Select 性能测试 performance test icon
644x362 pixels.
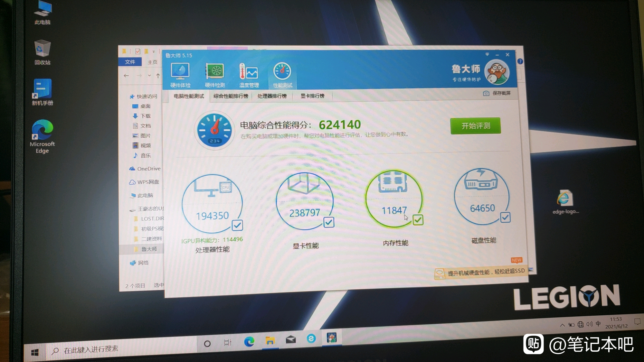[282, 75]
